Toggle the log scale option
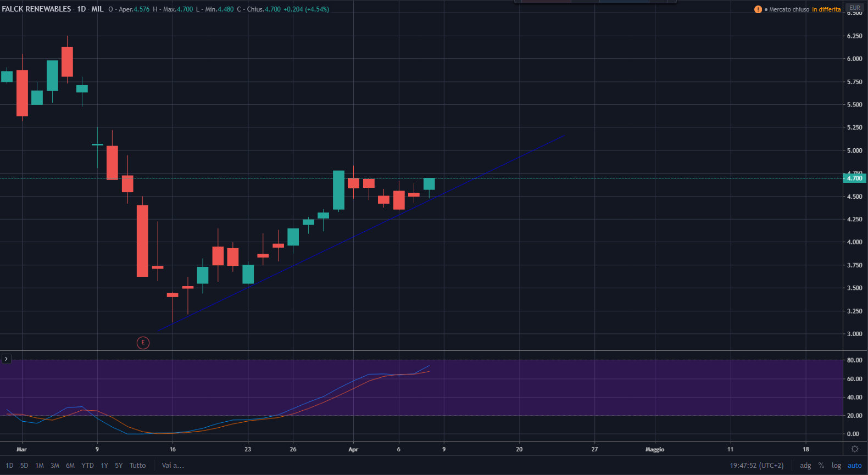The height and width of the screenshot is (475, 868). click(x=836, y=466)
